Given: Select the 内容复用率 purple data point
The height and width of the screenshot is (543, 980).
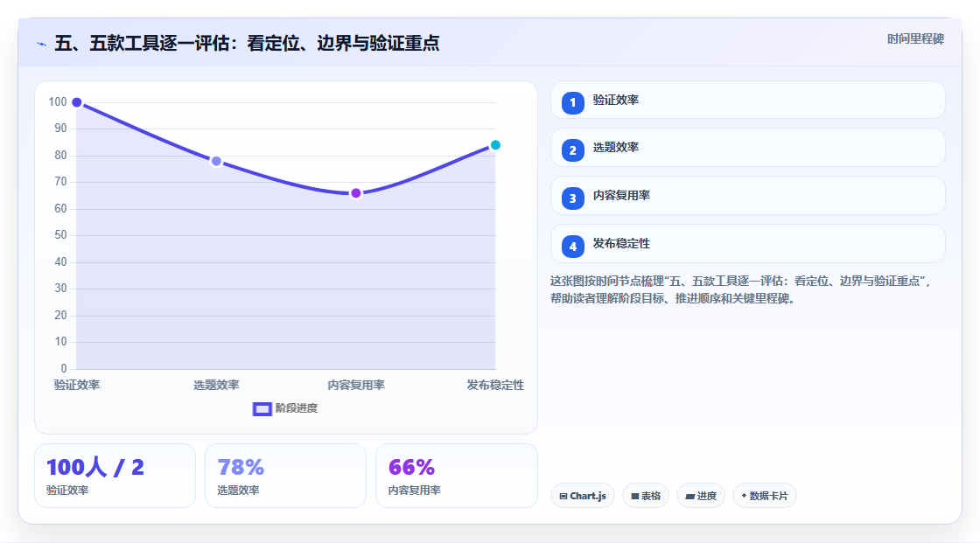Looking at the screenshot, I should [x=355, y=193].
